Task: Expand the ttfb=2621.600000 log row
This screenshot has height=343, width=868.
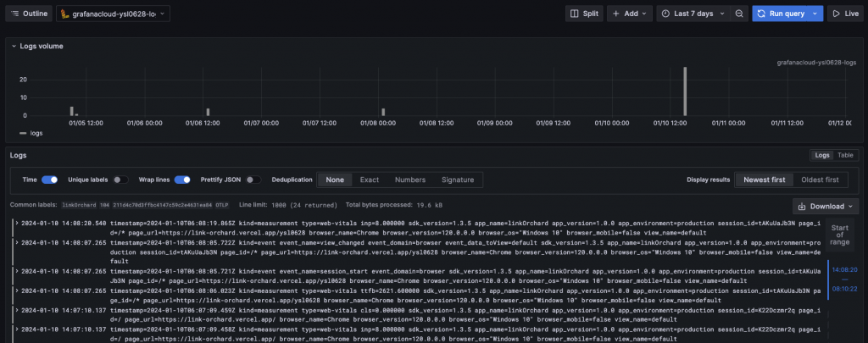Action: [17, 290]
